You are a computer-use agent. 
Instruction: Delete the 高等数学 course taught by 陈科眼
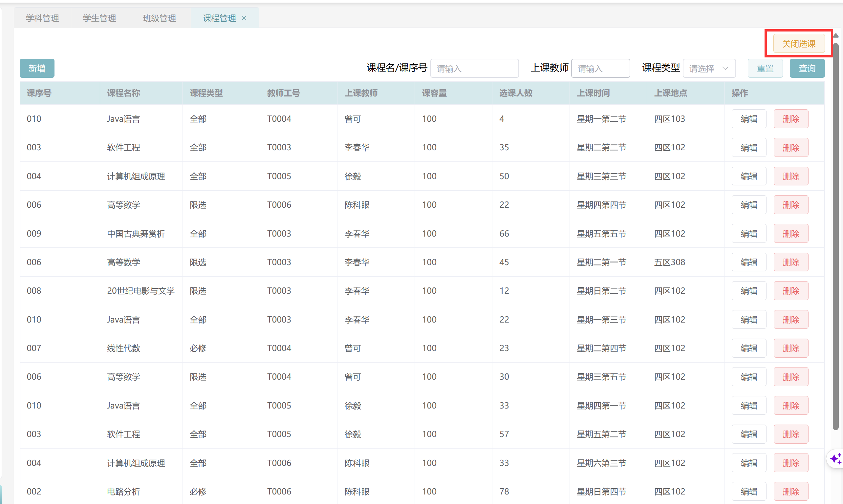click(791, 205)
